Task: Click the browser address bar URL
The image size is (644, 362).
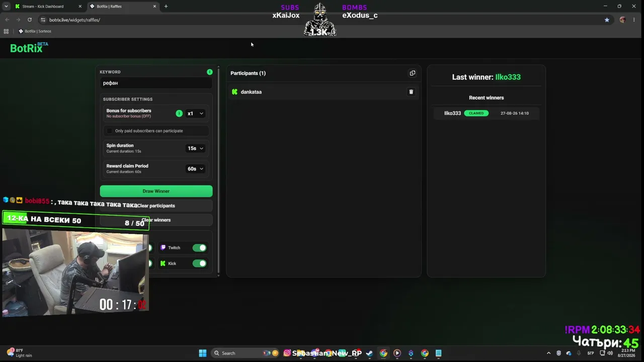Action: (74, 20)
